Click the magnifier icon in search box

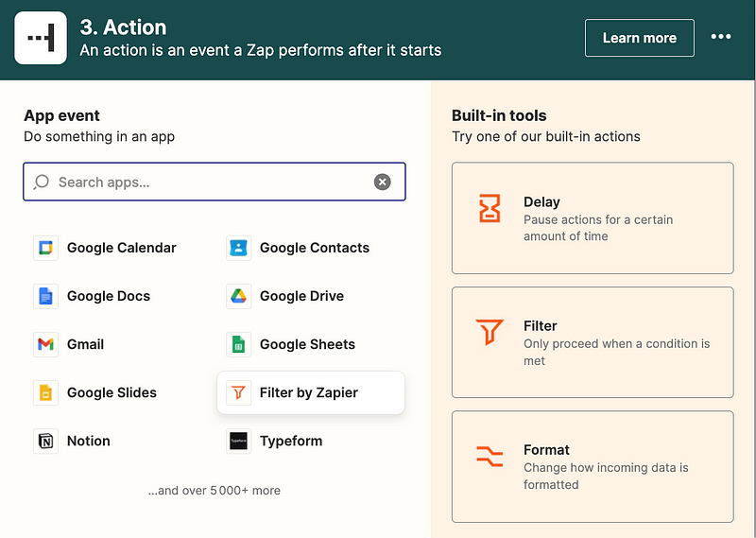click(41, 182)
